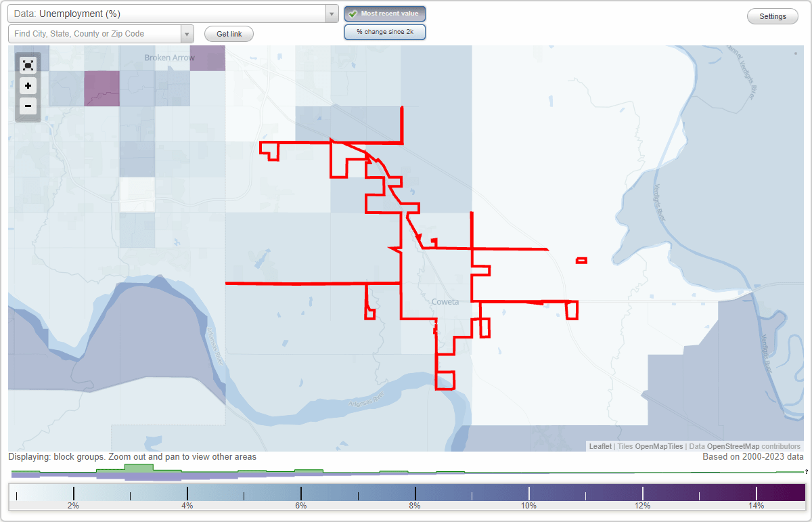Click the Coweta label on the map
This screenshot has width=812, height=522.
(x=445, y=302)
